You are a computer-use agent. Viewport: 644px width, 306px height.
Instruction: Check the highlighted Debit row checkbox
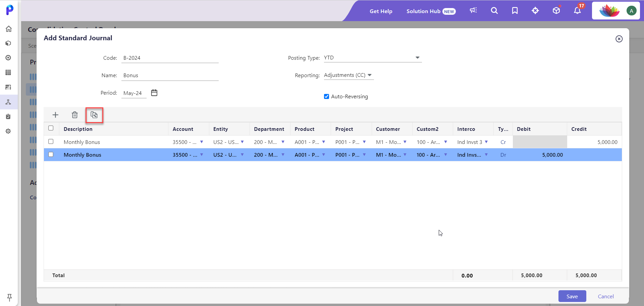[51, 154]
